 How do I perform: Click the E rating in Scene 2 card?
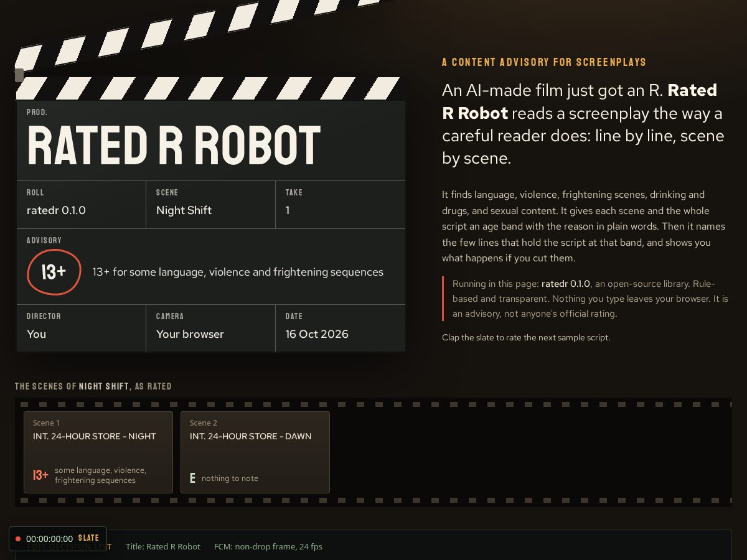pos(192,478)
